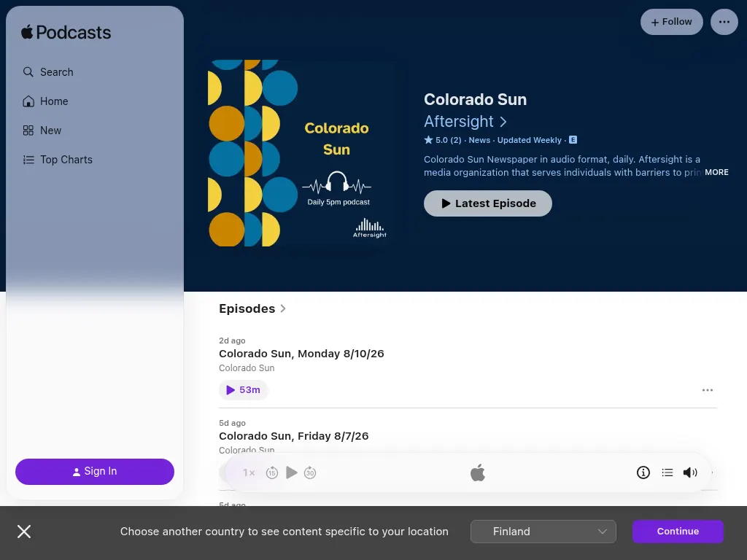Open the Friday 8/7/26 episode
The image size is (747, 560).
(x=293, y=436)
